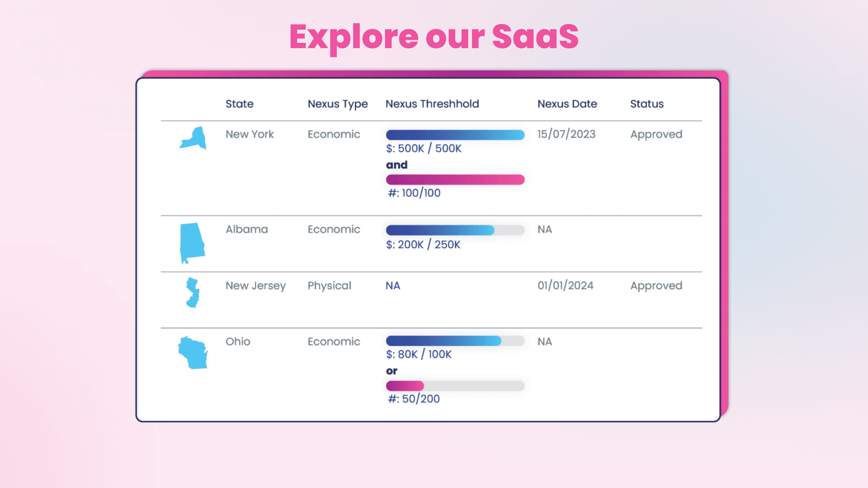Click Albama's $200K / 250K progress bar

(455, 230)
